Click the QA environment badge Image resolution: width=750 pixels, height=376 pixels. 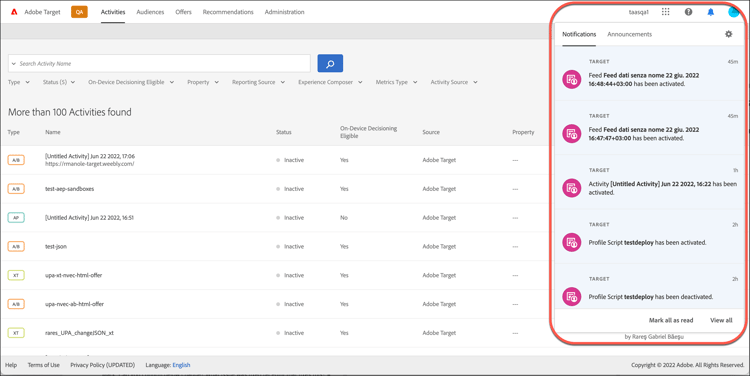(79, 12)
